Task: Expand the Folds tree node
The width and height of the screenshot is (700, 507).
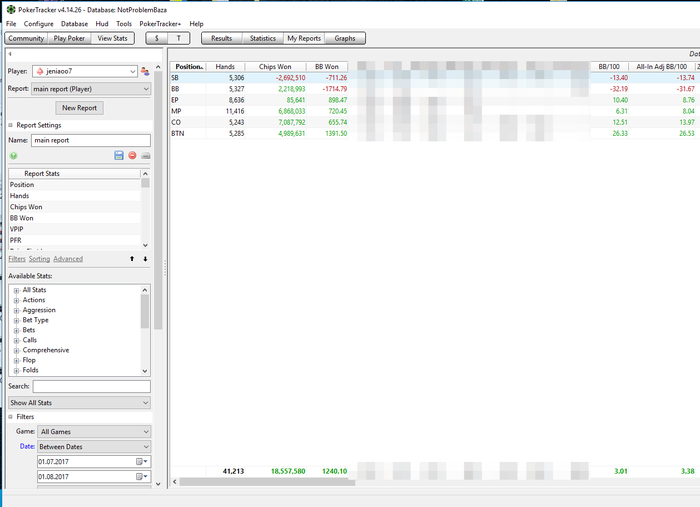Action: pos(16,371)
